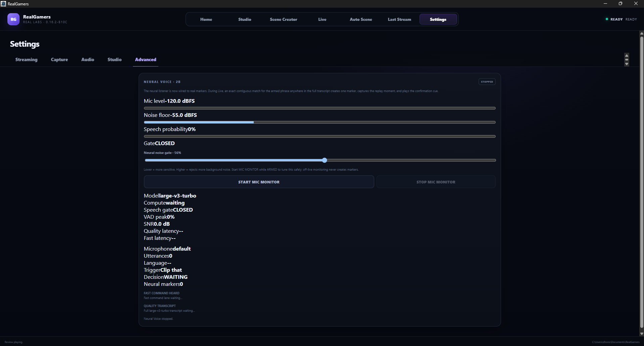Click the STOPPED status badge

point(487,82)
